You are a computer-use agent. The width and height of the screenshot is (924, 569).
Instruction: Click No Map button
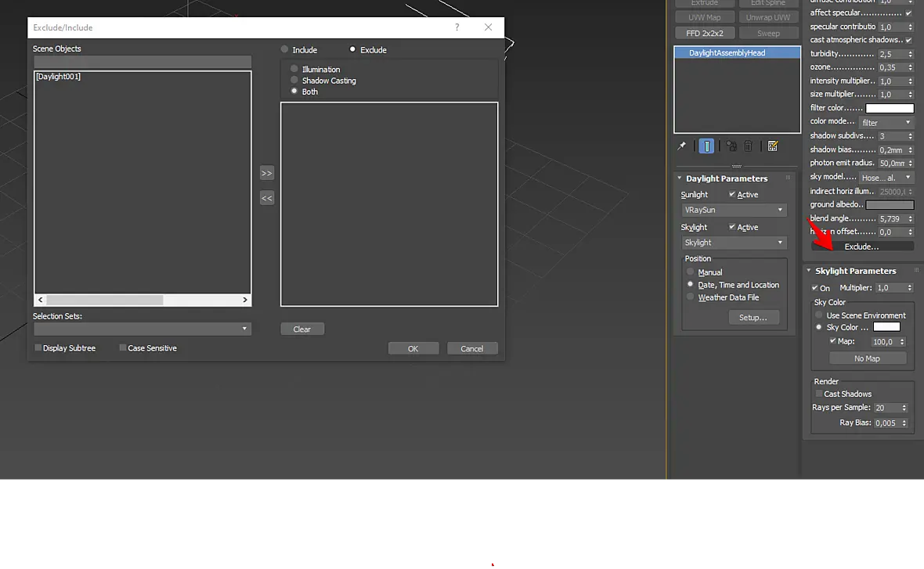(x=868, y=358)
